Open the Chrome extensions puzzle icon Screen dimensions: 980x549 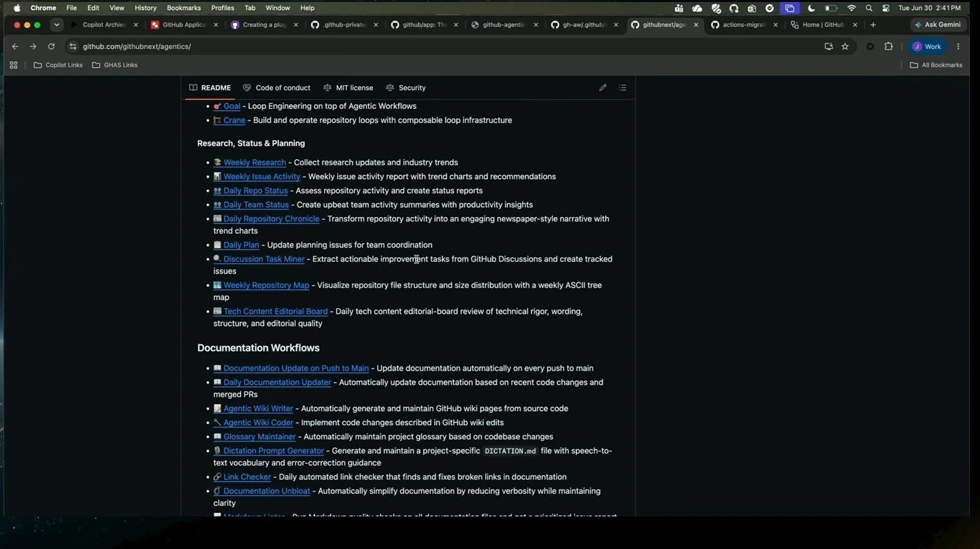coord(888,46)
